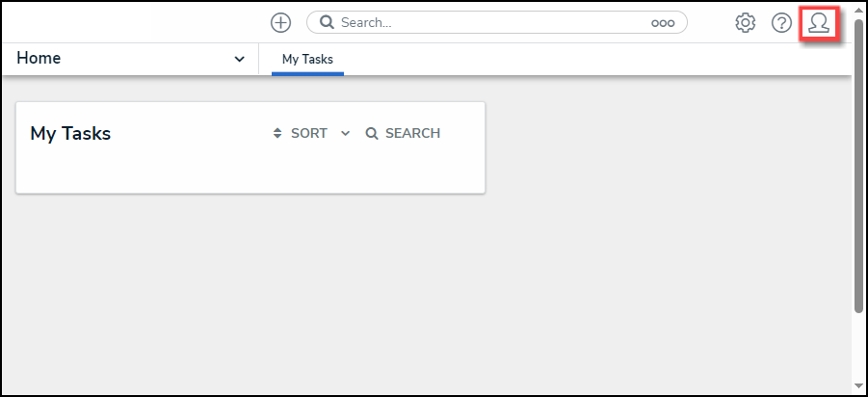This screenshot has height=397, width=868.
Task: Switch to the My Tasks tab
Action: pos(307,60)
